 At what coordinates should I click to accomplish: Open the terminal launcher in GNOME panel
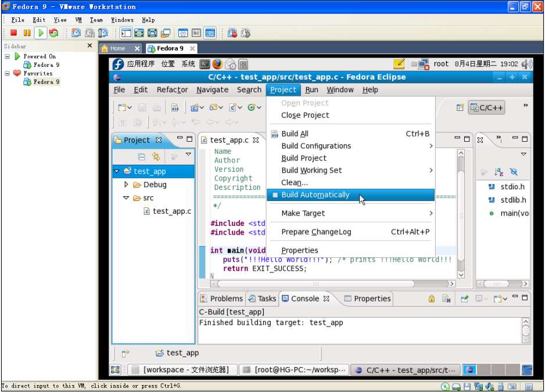click(205, 64)
